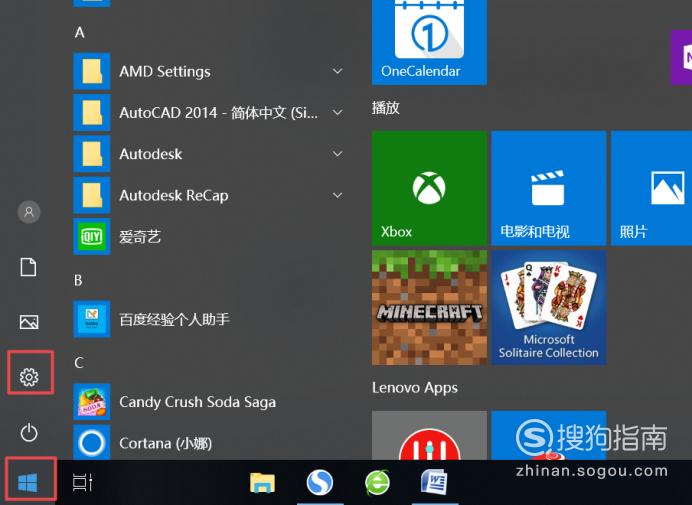Click the letter C section header
This screenshot has width=692, height=505.
tap(79, 362)
